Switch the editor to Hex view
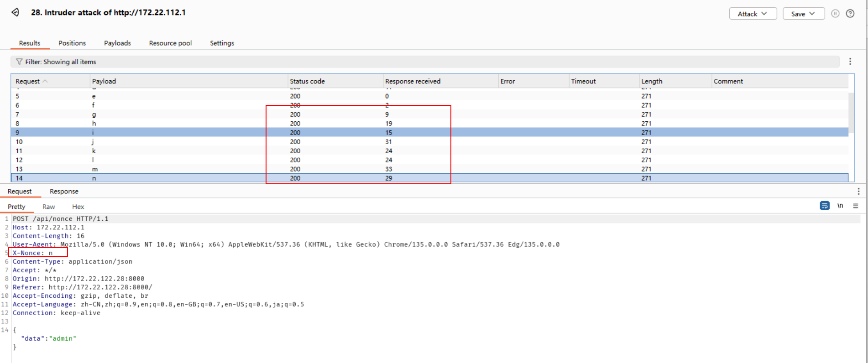Image resolution: width=868 pixels, height=363 pixels. [x=78, y=207]
